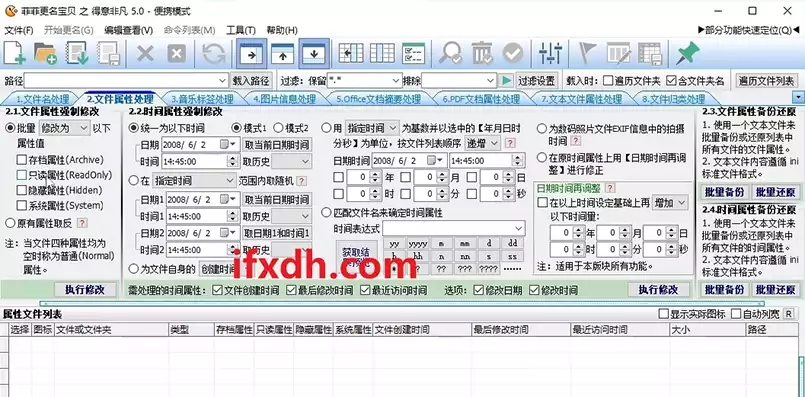Click the round checkmark confirm icon
The height and width of the screenshot is (397, 805).
coord(513,53)
